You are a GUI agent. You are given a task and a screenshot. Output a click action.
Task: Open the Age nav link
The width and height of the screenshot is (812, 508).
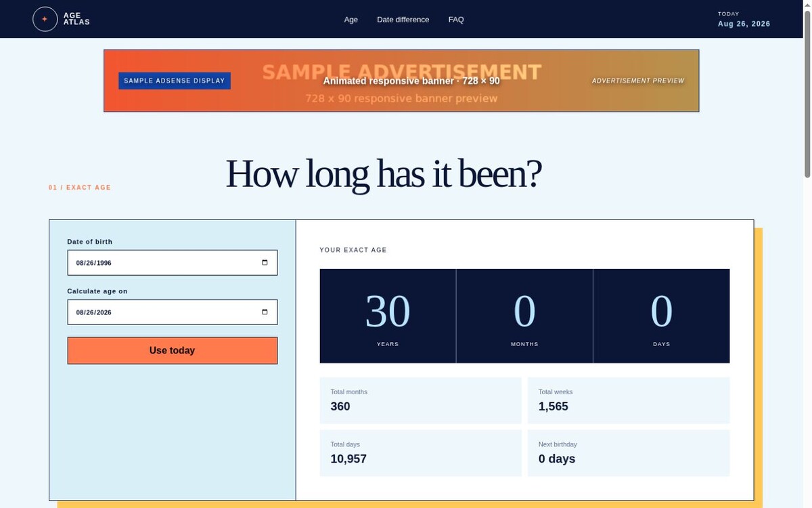[351, 20]
